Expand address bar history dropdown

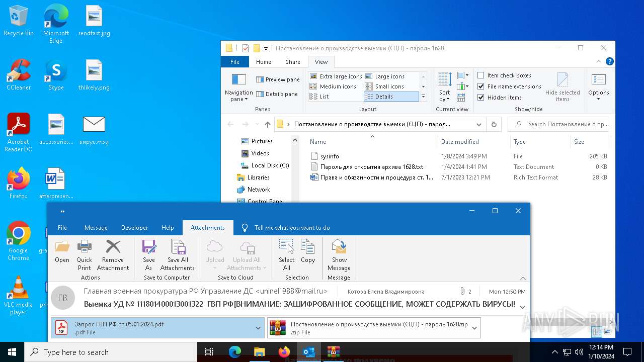tap(479, 124)
